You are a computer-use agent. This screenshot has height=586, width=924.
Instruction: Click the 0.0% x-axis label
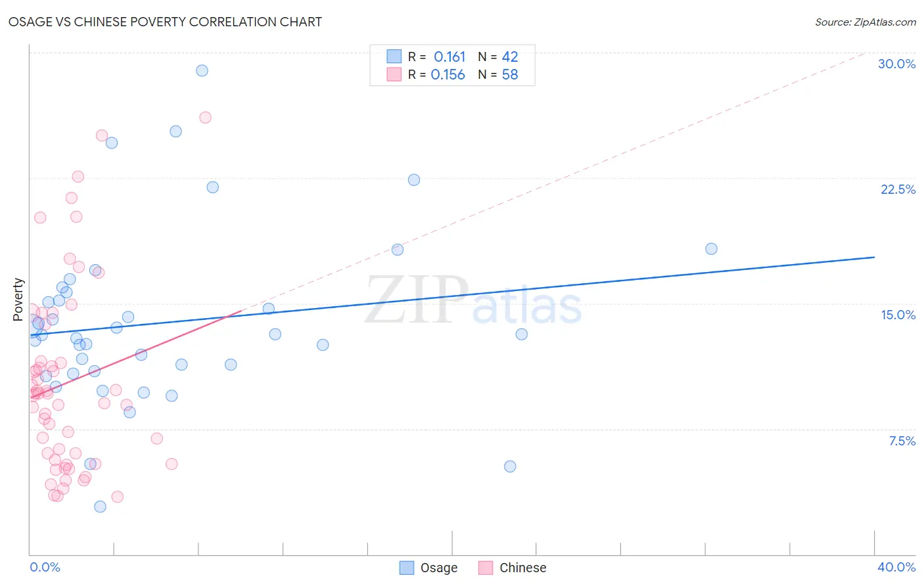click(x=45, y=567)
